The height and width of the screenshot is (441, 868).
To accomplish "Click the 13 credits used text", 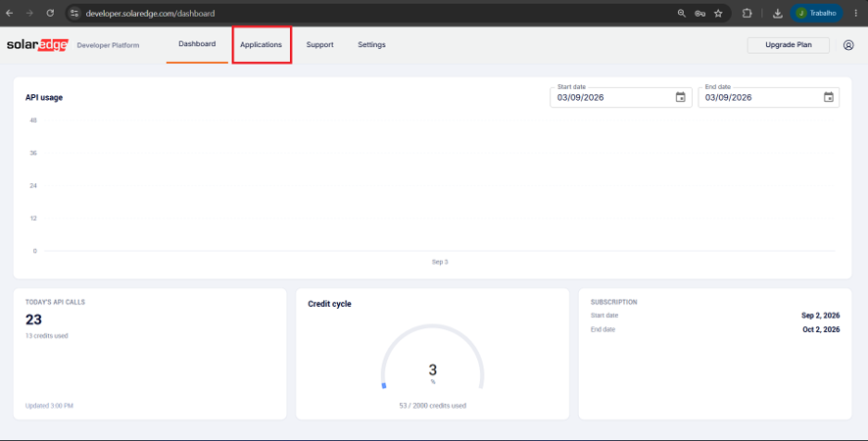I will click(46, 336).
